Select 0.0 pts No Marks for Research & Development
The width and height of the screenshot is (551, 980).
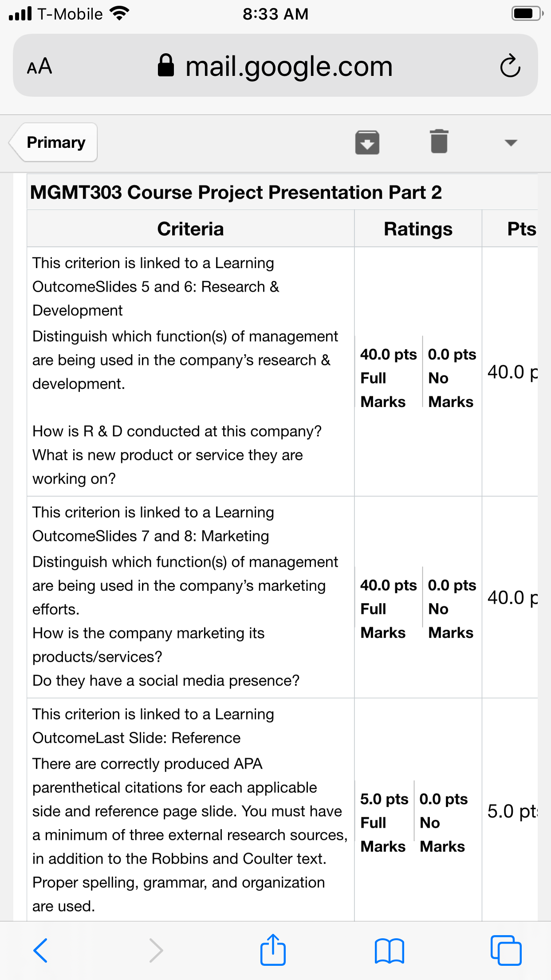[452, 378]
